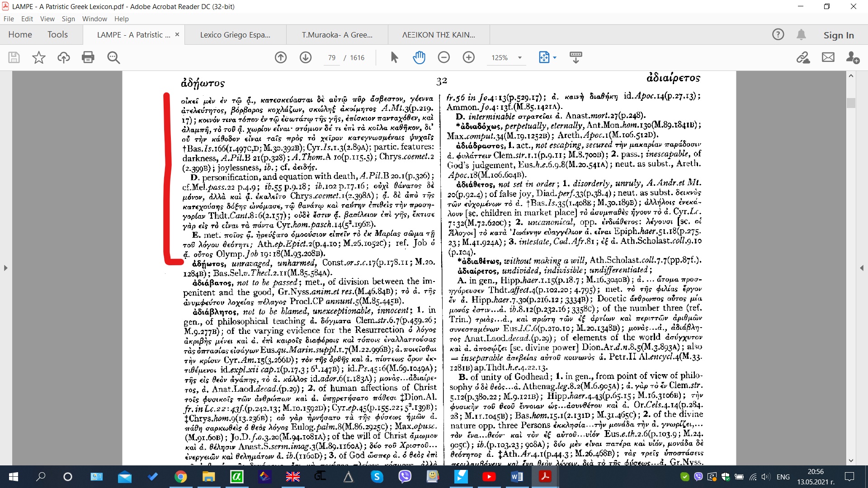Open Google Chrome from the taskbar
The height and width of the screenshot is (488, 868).
click(181, 477)
